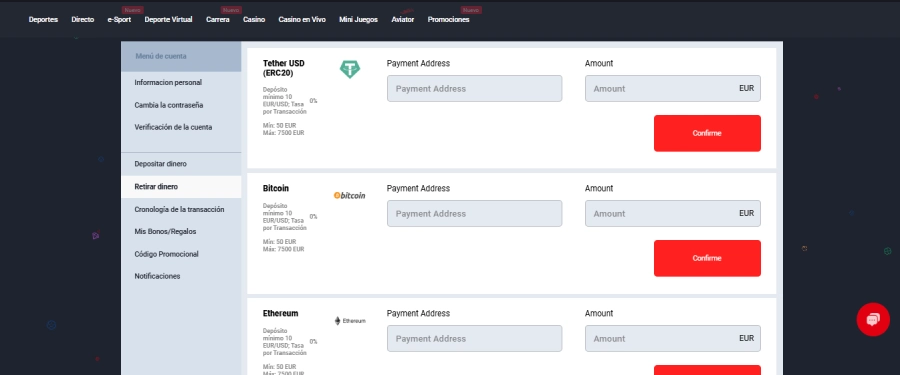Go to Casino en Vivo
The image size is (900, 375).
click(302, 20)
